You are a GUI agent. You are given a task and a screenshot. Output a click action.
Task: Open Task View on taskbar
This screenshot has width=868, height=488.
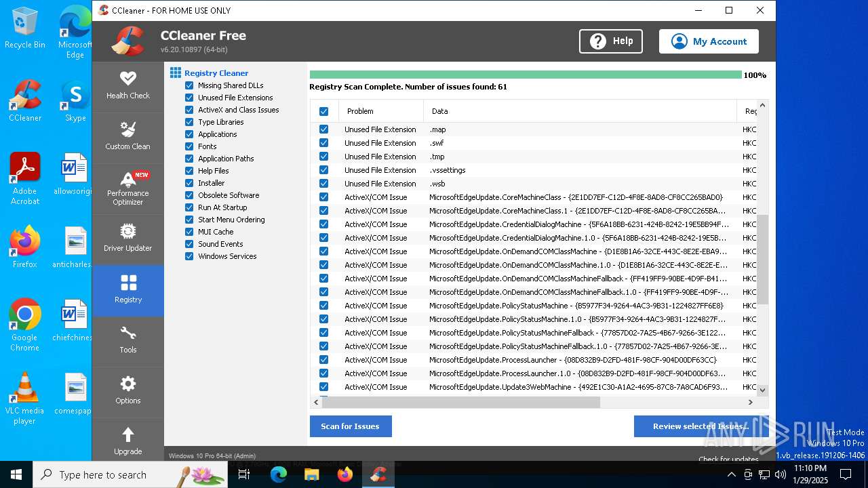(245, 474)
